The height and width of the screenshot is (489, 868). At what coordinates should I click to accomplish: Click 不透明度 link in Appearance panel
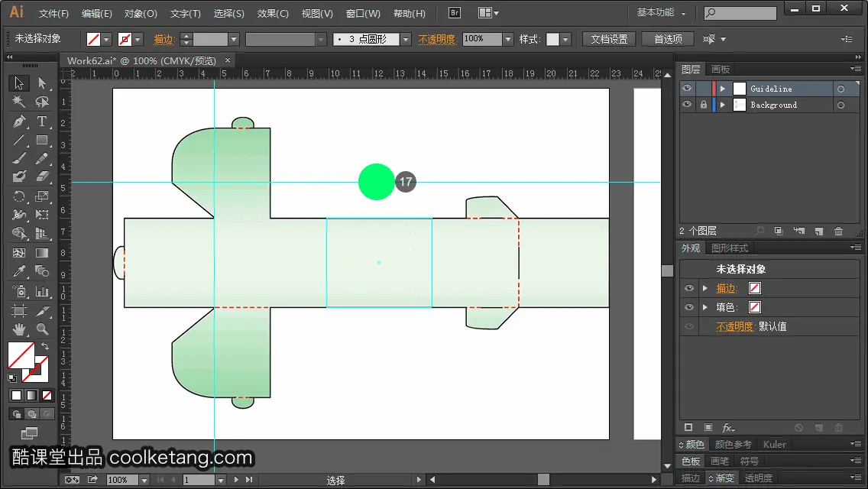point(734,326)
